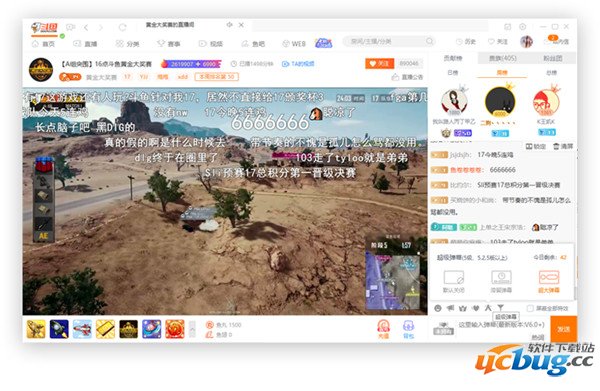Image resolution: width=600 pixels, height=391 pixels.
Task: Toggle the 屏蔽全部特效 checkbox
Action: pyautogui.click(x=530, y=308)
